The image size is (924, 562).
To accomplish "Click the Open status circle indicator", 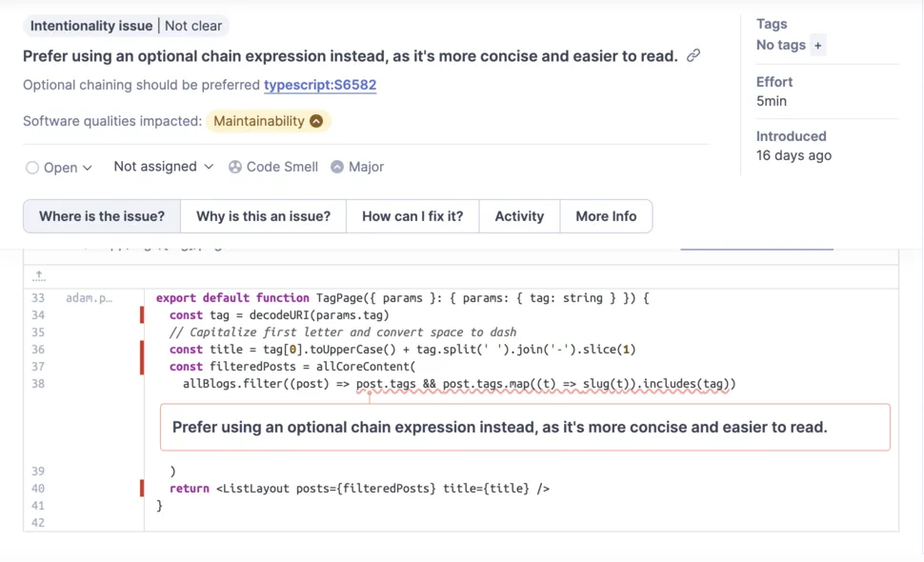I will pos(32,168).
